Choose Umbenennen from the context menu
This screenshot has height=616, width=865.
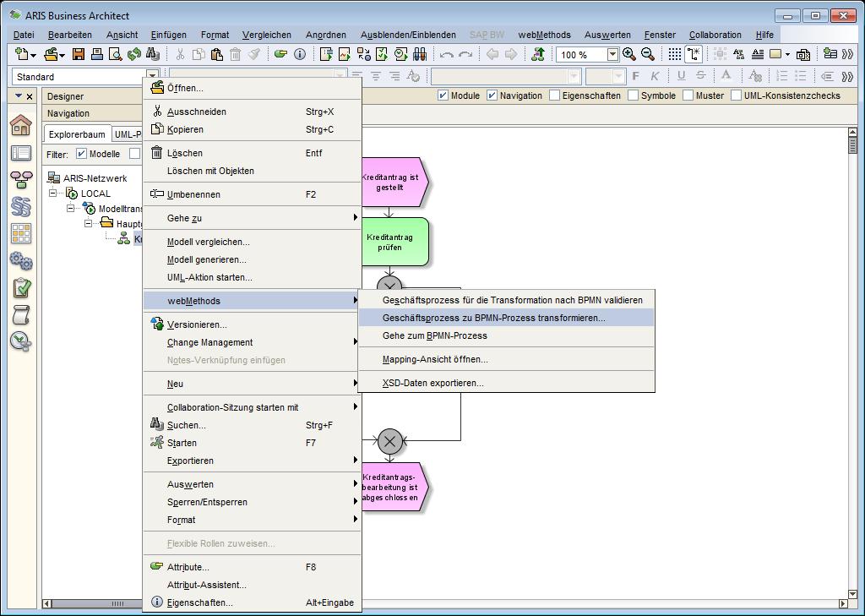point(193,194)
